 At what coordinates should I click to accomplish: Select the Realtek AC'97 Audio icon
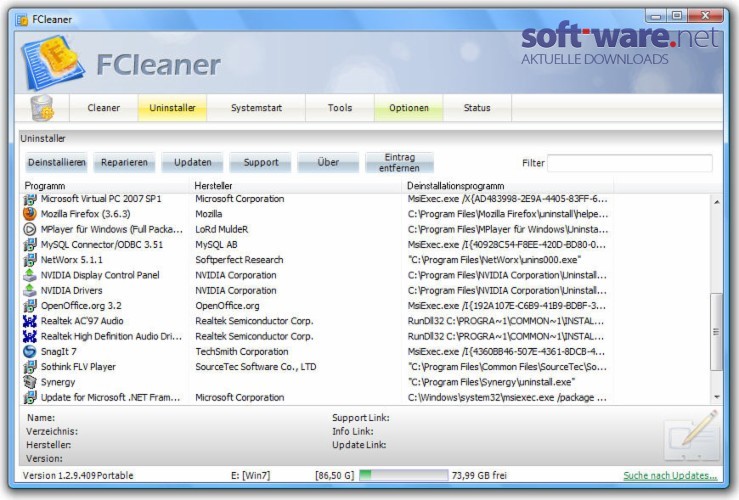coord(30,321)
